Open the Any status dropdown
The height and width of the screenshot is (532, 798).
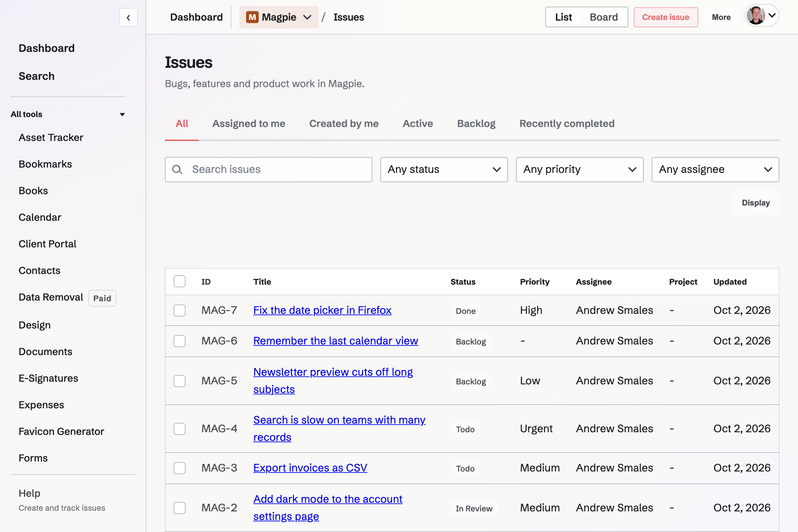444,169
